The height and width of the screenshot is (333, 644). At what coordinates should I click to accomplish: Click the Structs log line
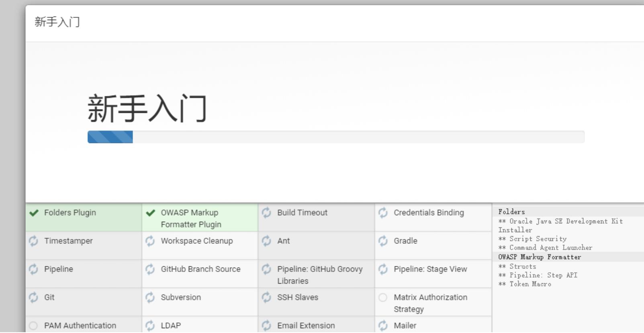pos(517,266)
